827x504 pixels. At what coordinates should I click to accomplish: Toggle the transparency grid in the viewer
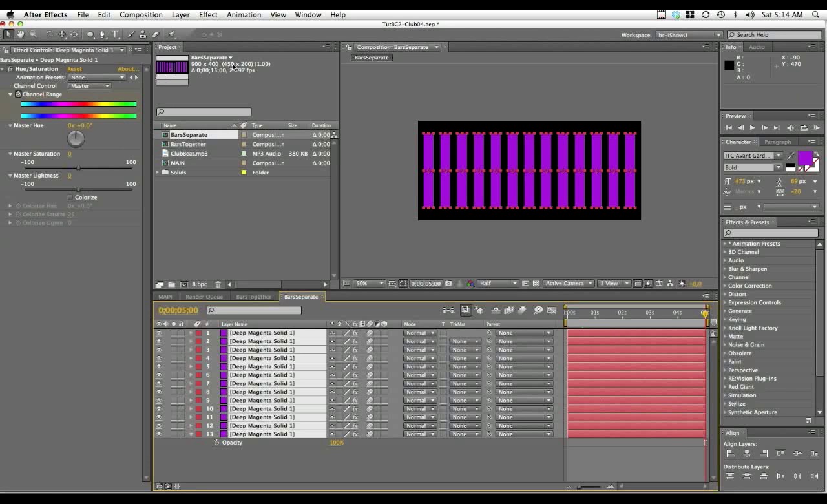click(536, 284)
